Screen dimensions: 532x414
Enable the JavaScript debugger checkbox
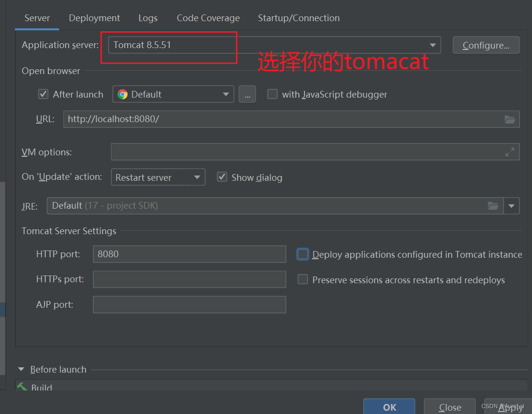272,94
